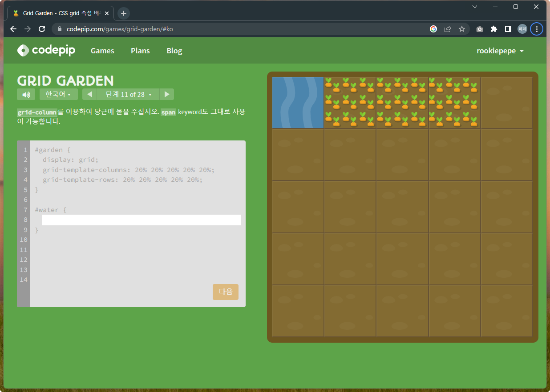The image size is (550, 392).
Task: Select the Grid Garden browser tab
Action: coord(61,13)
